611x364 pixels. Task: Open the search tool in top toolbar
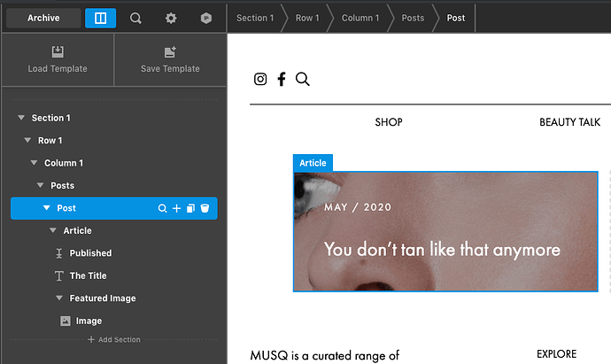(x=135, y=18)
